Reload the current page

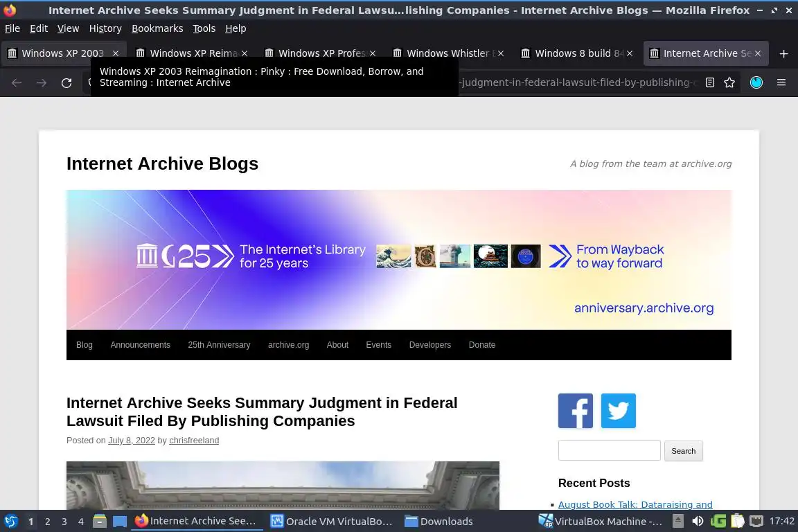click(x=66, y=83)
